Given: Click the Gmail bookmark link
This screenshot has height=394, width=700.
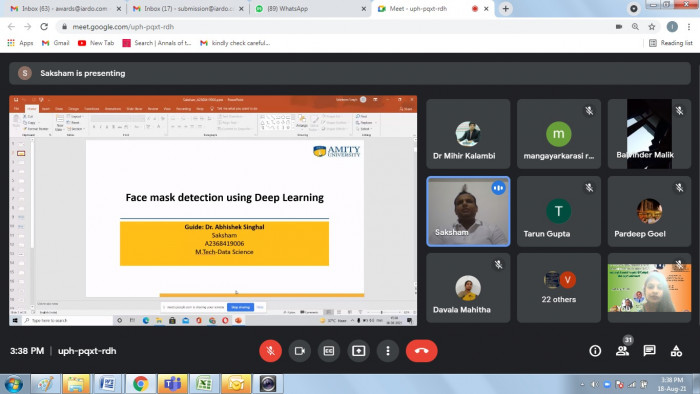Looking at the screenshot, I should click(56, 43).
